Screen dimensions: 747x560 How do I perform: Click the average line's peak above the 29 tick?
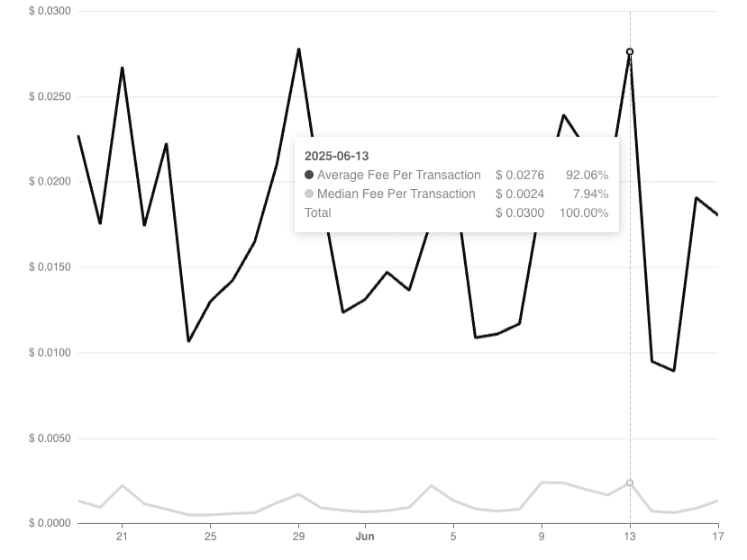[x=298, y=50]
